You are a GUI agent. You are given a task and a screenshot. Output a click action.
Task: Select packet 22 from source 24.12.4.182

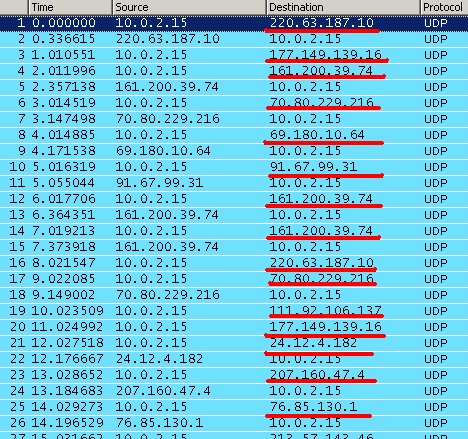click(x=234, y=359)
